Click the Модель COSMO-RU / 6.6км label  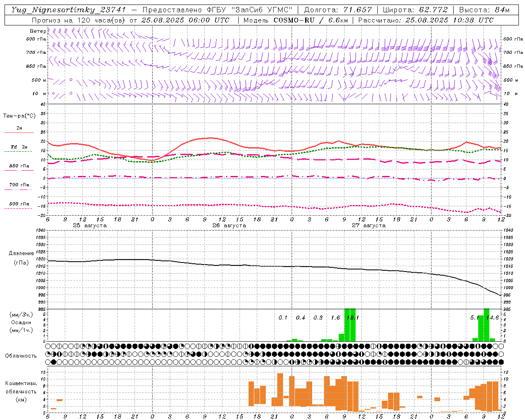tap(295, 20)
